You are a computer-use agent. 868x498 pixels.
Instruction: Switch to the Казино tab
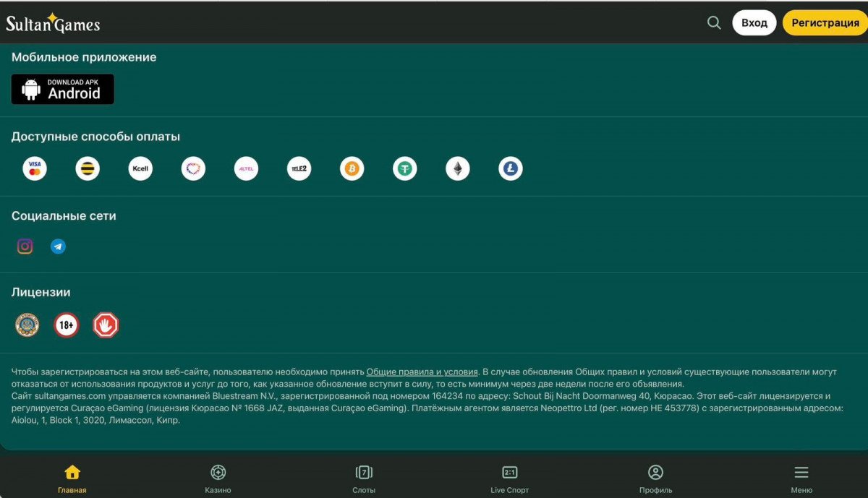218,479
